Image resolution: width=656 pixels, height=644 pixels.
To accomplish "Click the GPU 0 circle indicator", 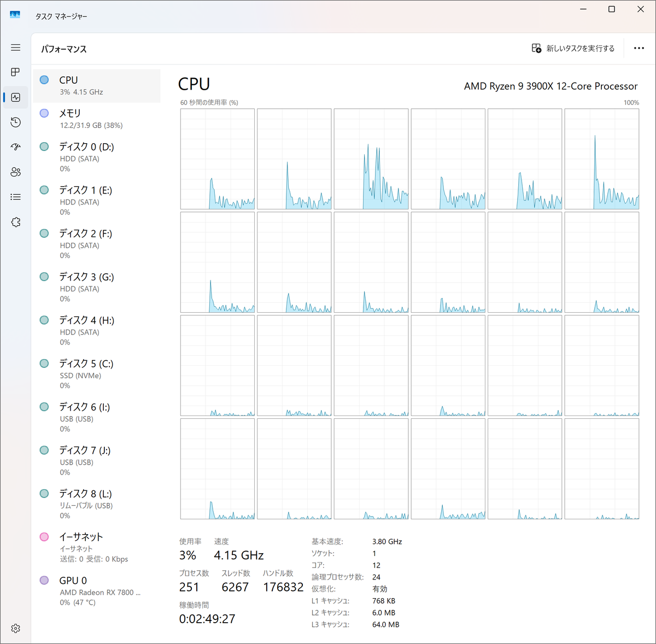I will click(x=44, y=581).
